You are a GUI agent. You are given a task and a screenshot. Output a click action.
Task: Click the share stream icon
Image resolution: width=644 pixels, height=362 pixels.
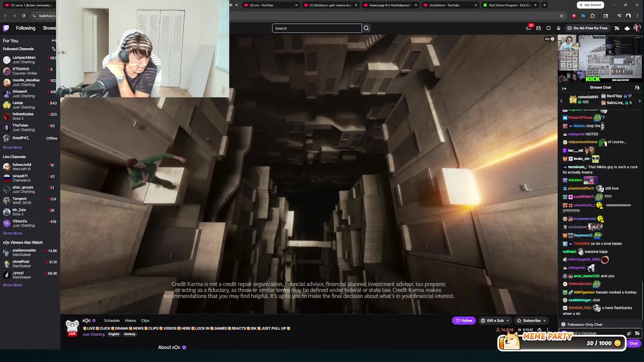click(539, 330)
